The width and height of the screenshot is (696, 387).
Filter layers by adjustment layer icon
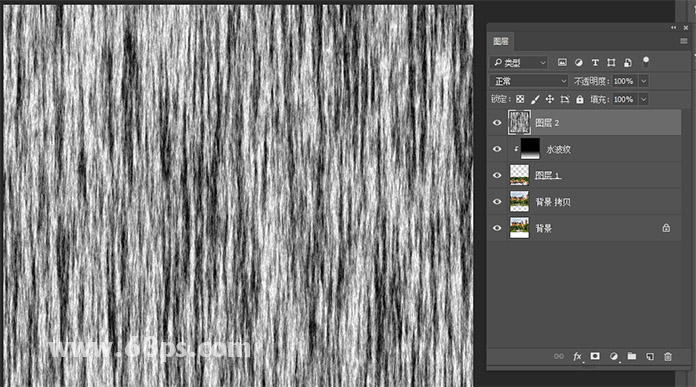point(579,63)
